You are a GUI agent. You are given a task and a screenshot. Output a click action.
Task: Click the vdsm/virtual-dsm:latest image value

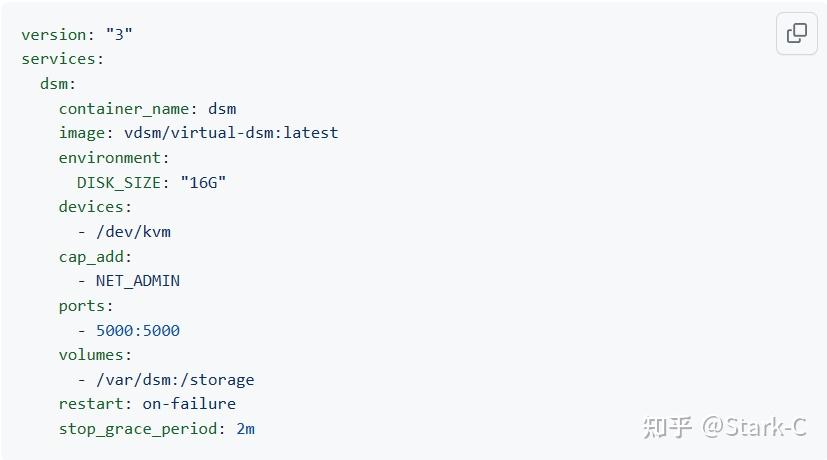click(x=231, y=133)
